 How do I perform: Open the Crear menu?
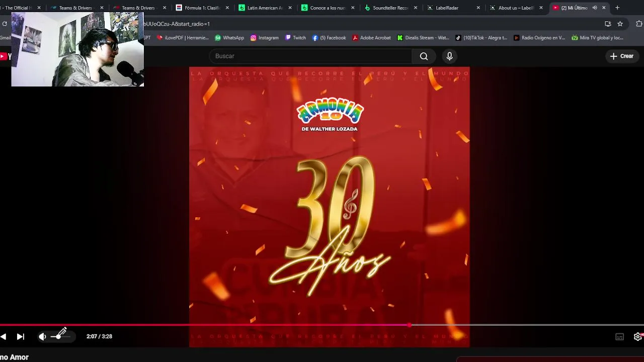pos(622,56)
